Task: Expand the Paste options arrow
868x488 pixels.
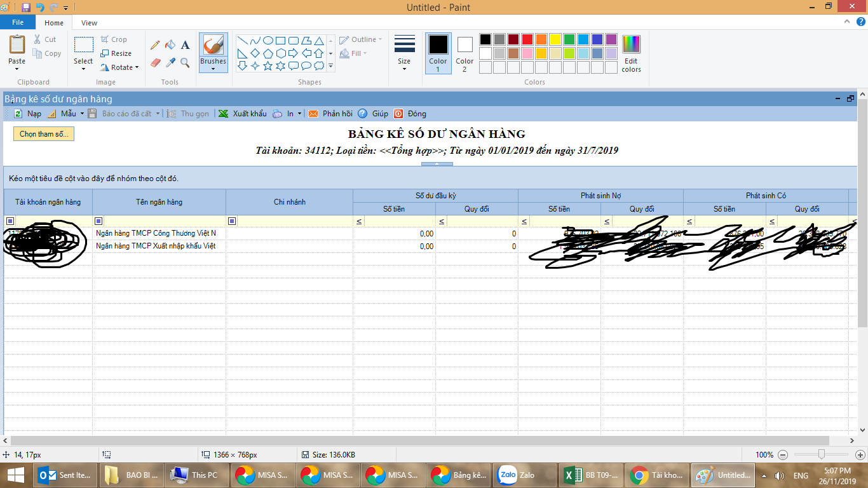Action: point(17,68)
